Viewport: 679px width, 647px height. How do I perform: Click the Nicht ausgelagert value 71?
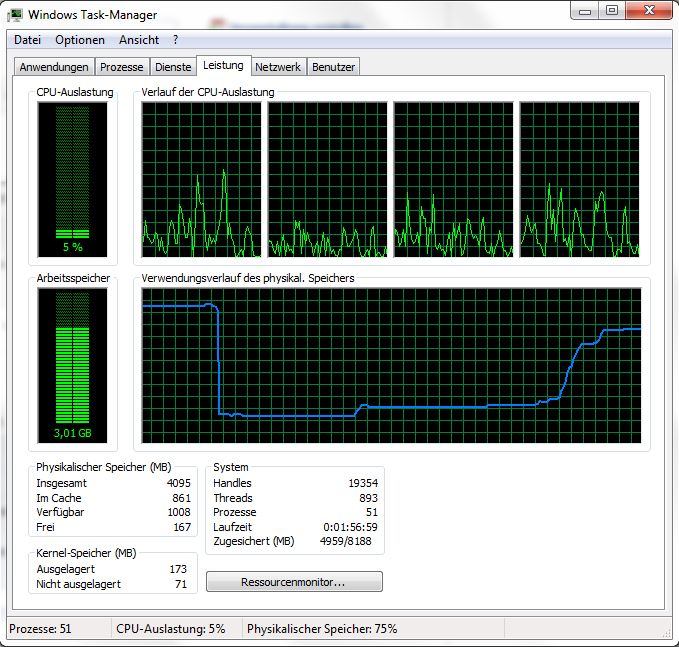[x=181, y=584]
